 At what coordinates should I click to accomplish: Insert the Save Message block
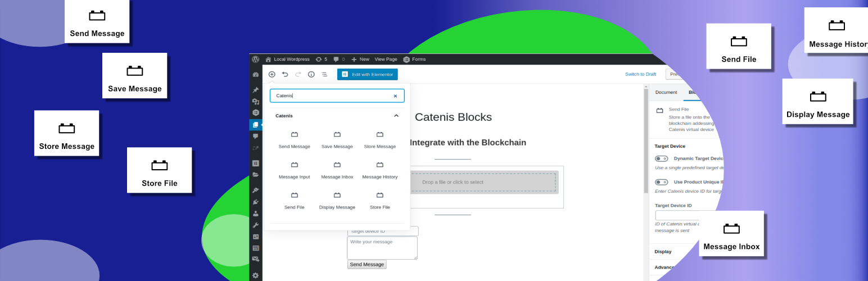pos(337,140)
